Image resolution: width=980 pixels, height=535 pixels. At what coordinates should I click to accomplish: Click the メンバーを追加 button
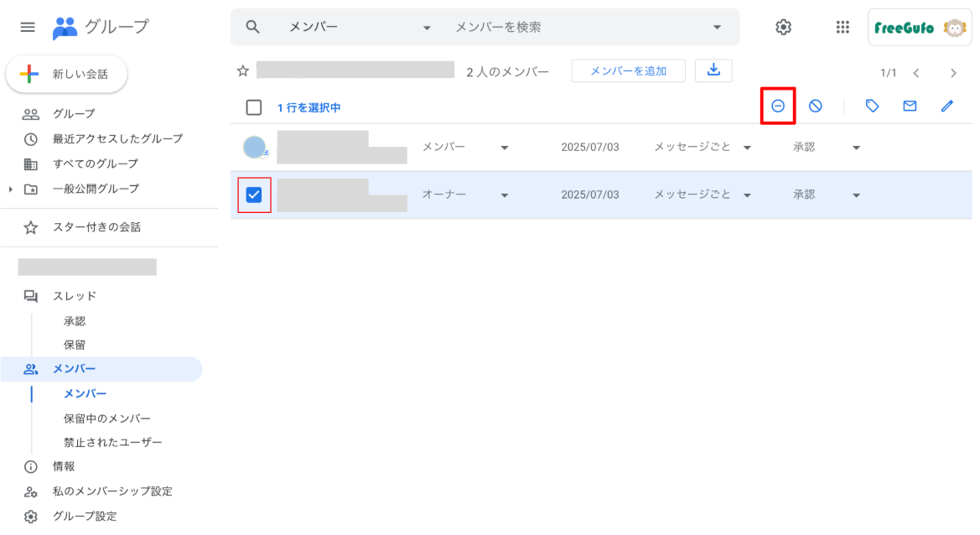[628, 71]
